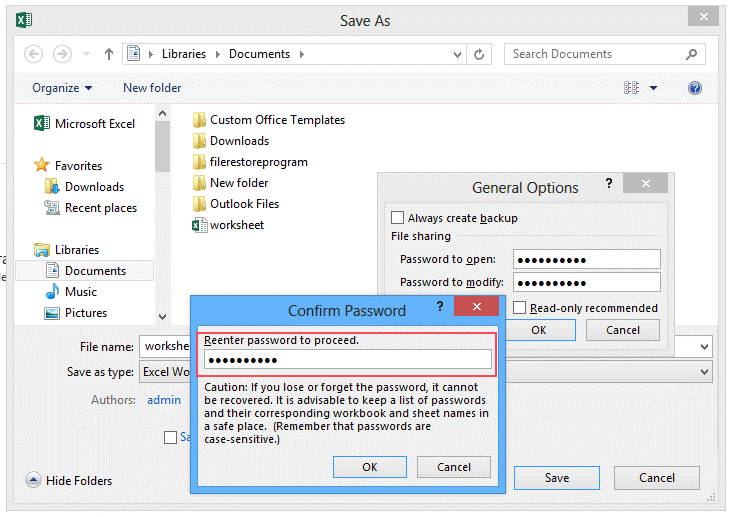Confirm the password with OK button
This screenshot has height=517, width=732.
coord(370,467)
